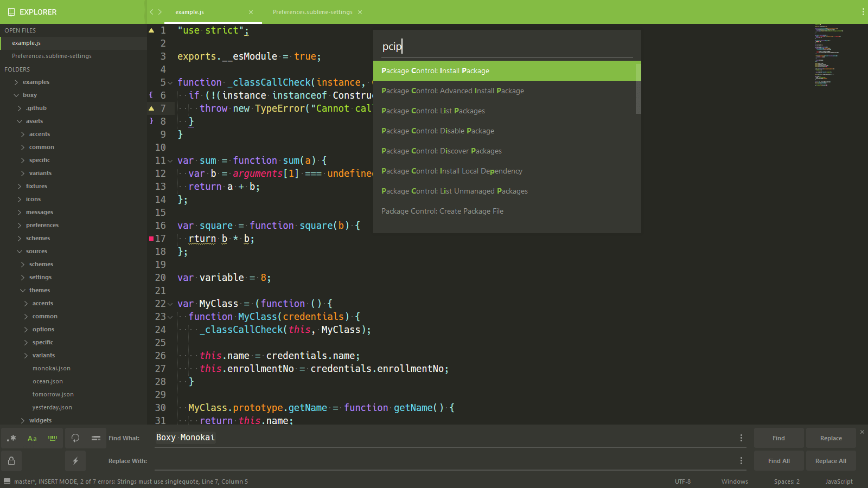This screenshot has height=488, width=868.
Task: Toggle case sensitive search option
Action: tap(32, 438)
